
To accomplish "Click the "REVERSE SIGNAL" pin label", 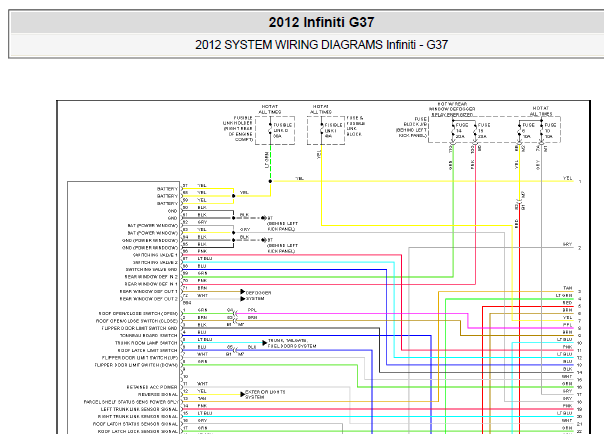I will (x=158, y=394).
